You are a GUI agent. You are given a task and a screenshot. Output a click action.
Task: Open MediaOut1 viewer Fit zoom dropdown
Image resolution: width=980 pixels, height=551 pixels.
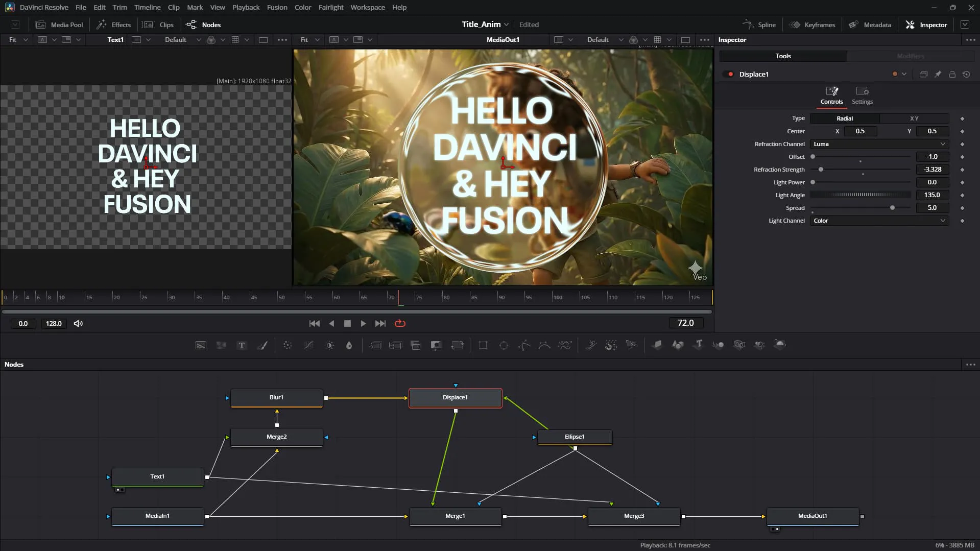310,40
